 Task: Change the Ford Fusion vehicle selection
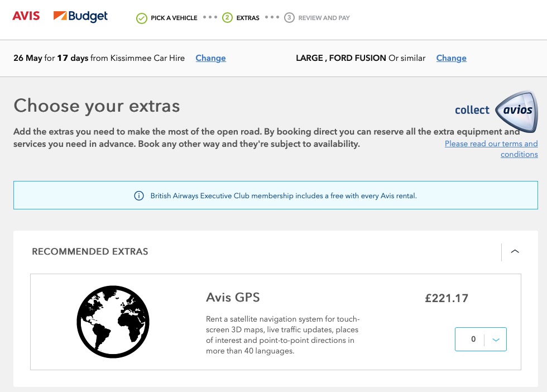point(451,58)
